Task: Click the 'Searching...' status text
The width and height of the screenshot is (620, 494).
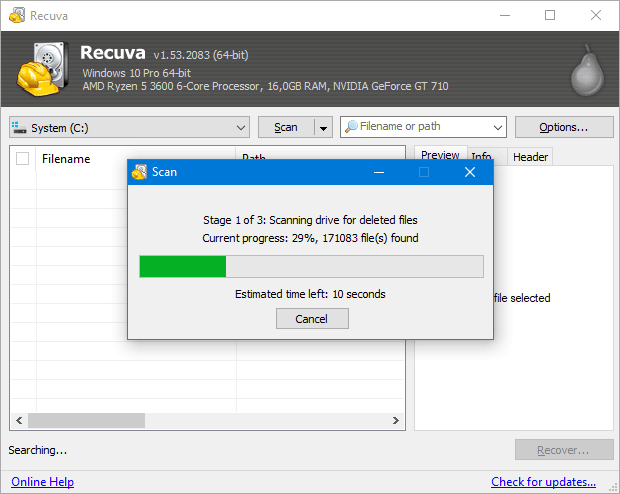Action: (x=38, y=450)
